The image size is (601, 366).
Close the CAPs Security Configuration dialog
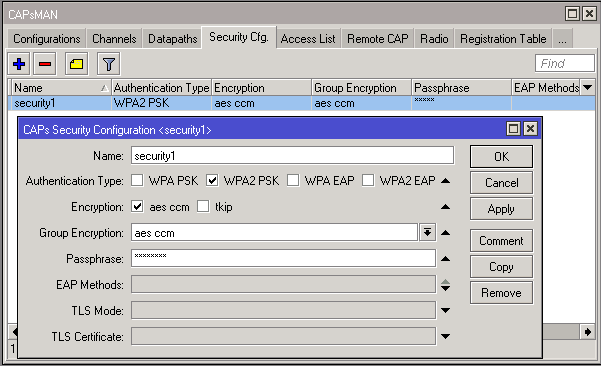pos(530,129)
